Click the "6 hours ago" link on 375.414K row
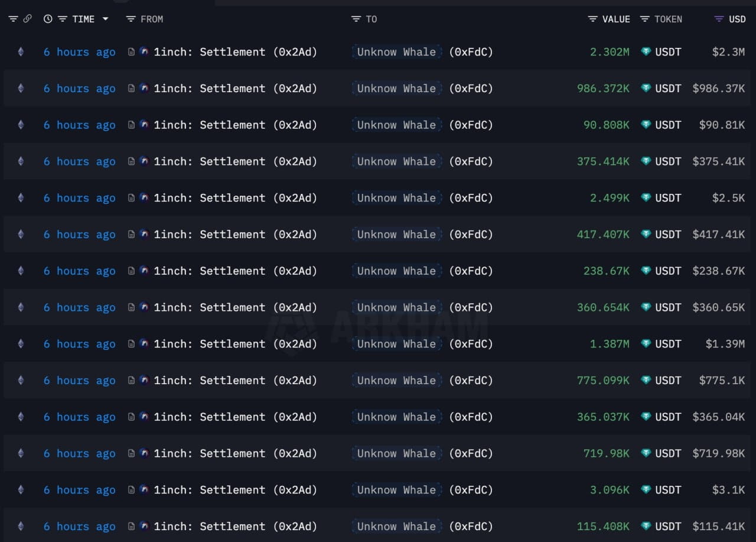756x542 pixels. pyautogui.click(x=79, y=161)
